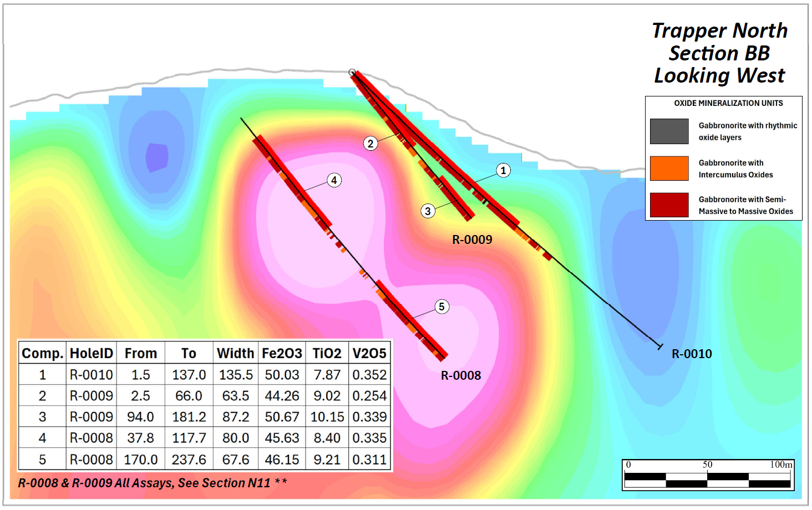The height and width of the screenshot is (510, 812).
Task: Click the gray rhythmic oxide layers swatch
Action: (669, 131)
